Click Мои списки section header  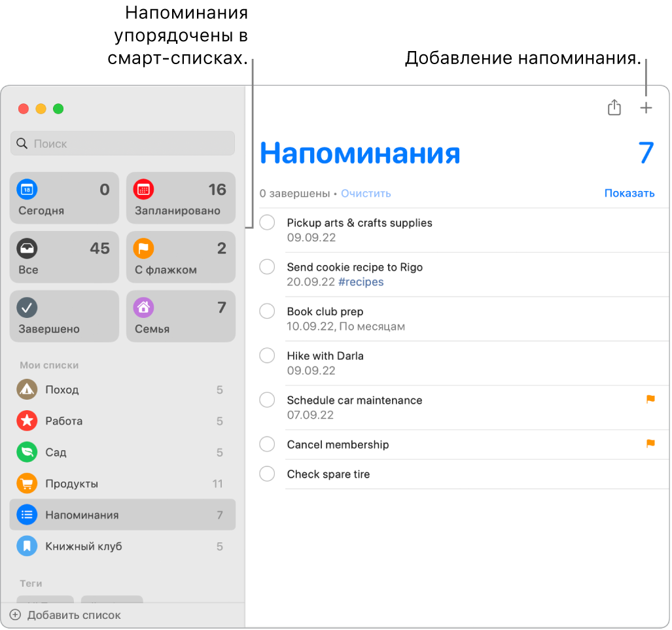pyautogui.click(x=49, y=365)
